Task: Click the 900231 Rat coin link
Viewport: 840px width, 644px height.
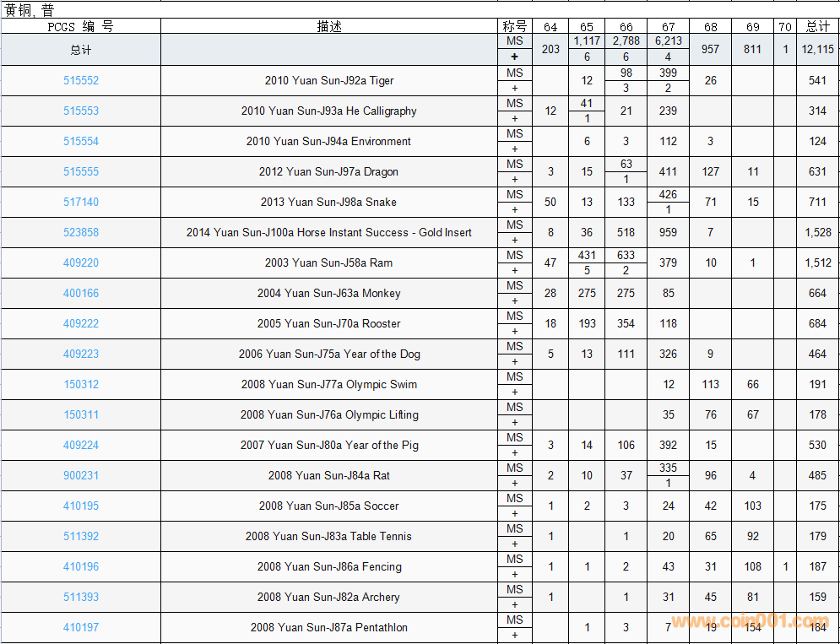Action: point(81,476)
